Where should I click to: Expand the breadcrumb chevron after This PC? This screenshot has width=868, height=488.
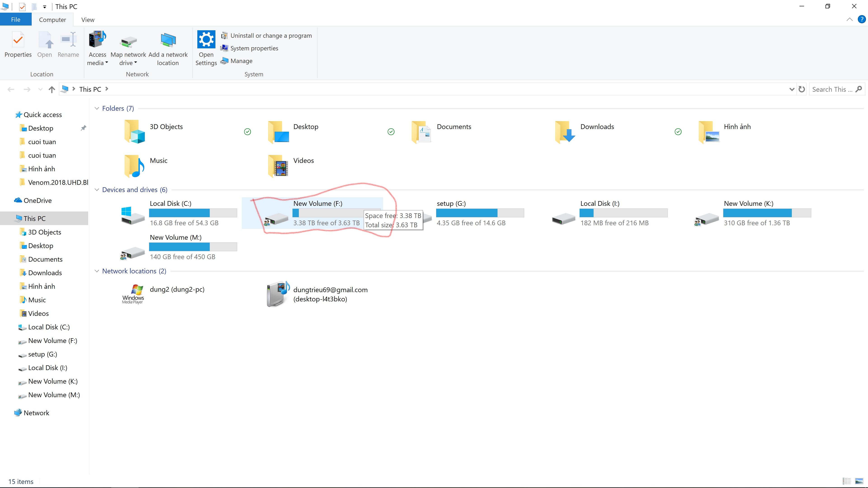pos(107,89)
